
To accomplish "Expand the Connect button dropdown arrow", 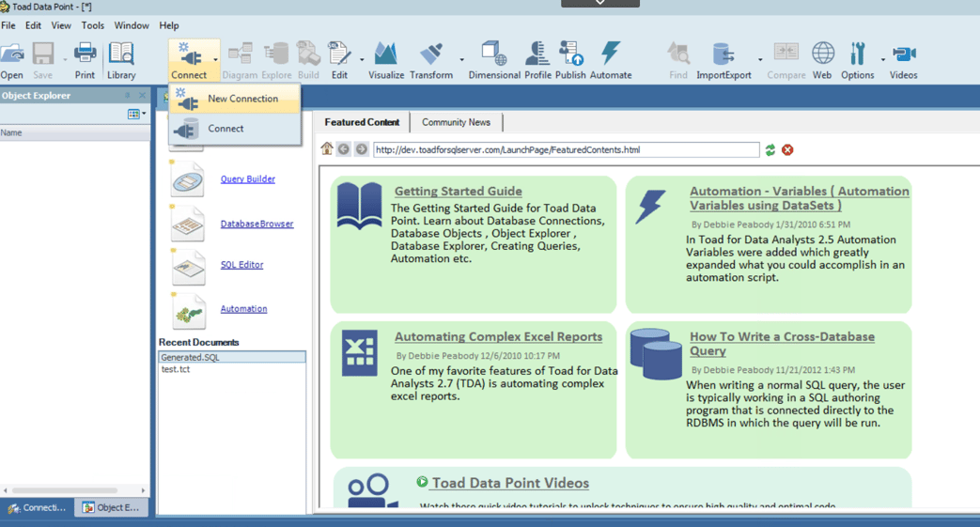I will pos(215,60).
